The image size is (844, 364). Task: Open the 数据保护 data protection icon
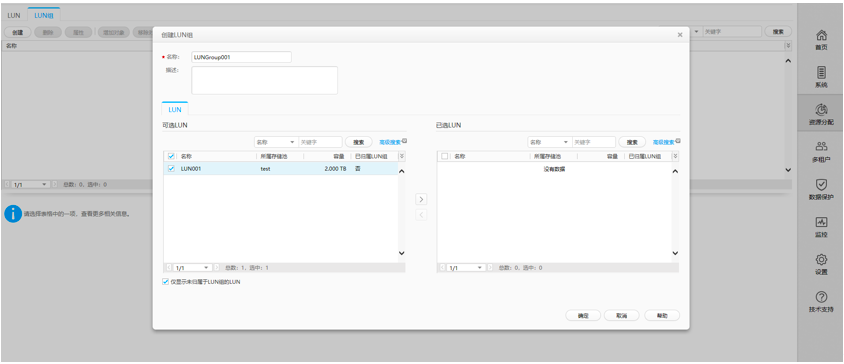click(x=821, y=189)
